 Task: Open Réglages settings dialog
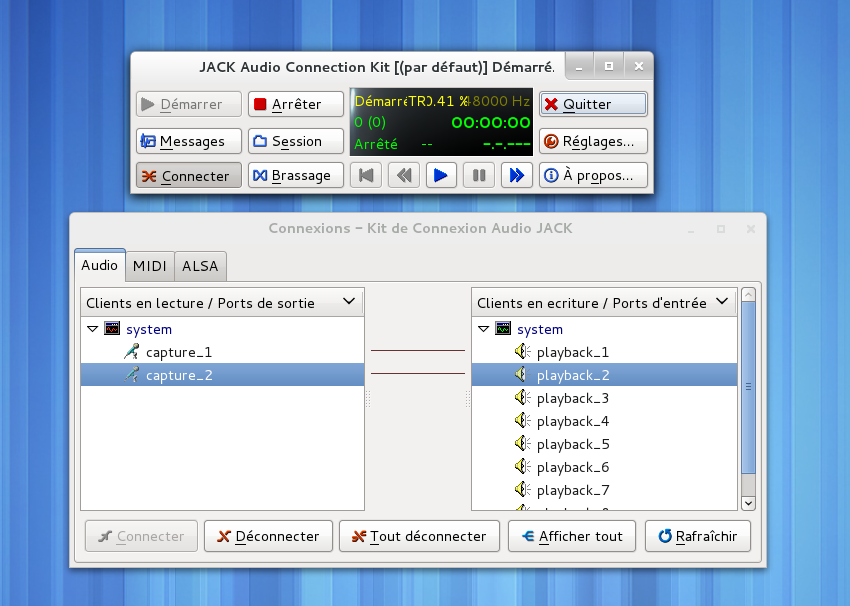coord(593,141)
